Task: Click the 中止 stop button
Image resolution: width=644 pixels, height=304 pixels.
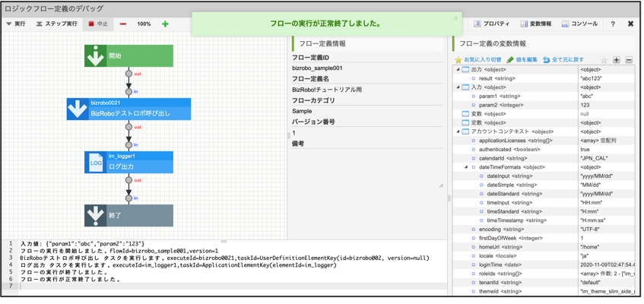Action: click(x=99, y=24)
